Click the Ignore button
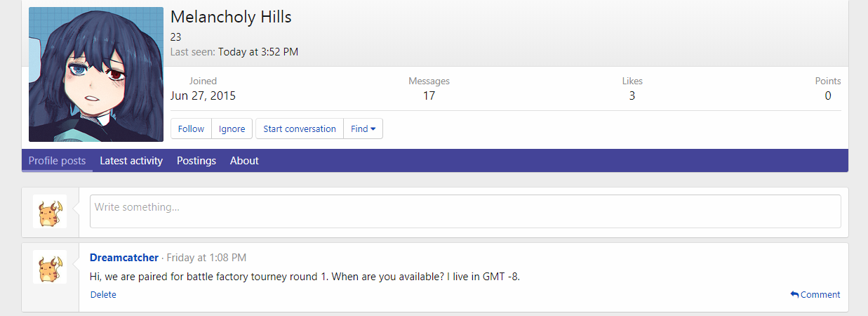868x316 pixels. pyautogui.click(x=232, y=129)
